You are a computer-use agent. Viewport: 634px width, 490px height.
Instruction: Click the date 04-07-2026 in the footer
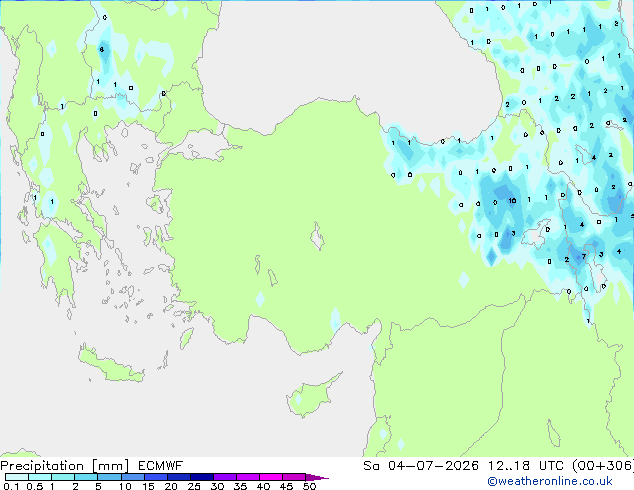pyautogui.click(x=433, y=466)
